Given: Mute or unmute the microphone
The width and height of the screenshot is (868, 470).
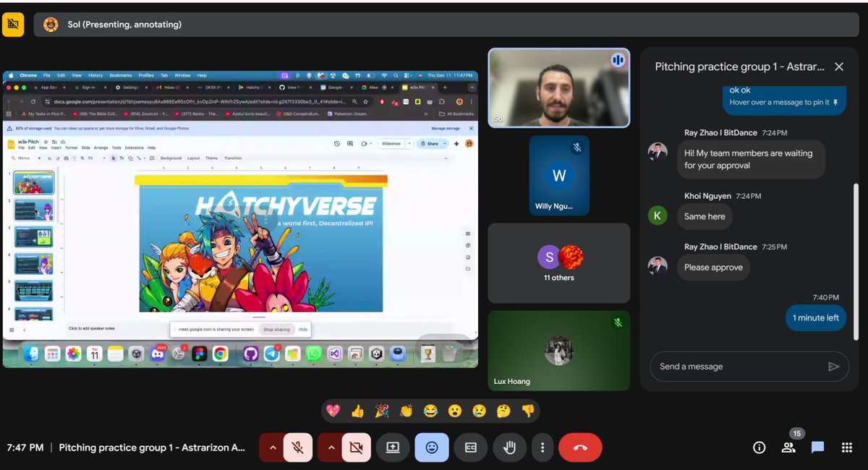Looking at the screenshot, I should tap(297, 448).
